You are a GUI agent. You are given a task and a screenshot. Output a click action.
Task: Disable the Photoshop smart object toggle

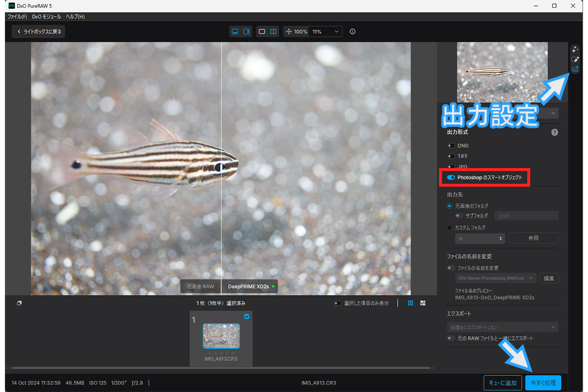(x=451, y=177)
